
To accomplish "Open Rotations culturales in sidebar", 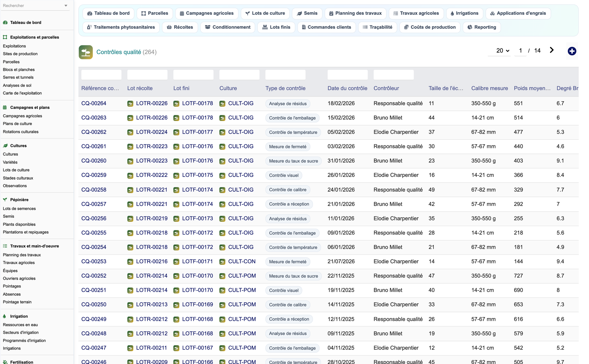I will point(21,132).
